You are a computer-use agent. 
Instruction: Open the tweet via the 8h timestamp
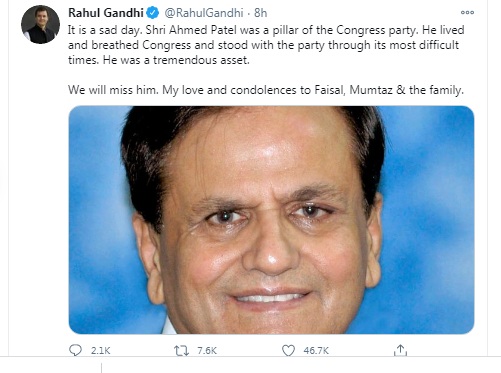(261, 13)
